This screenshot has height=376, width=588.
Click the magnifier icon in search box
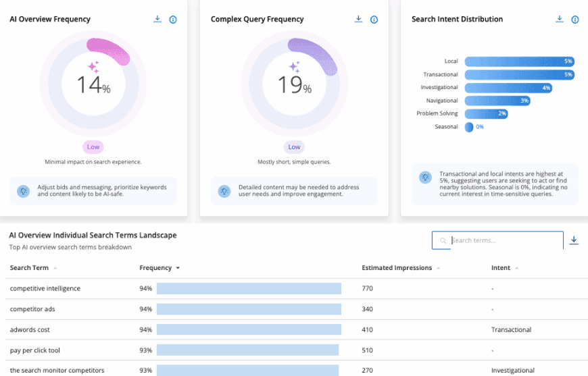pyautogui.click(x=443, y=240)
